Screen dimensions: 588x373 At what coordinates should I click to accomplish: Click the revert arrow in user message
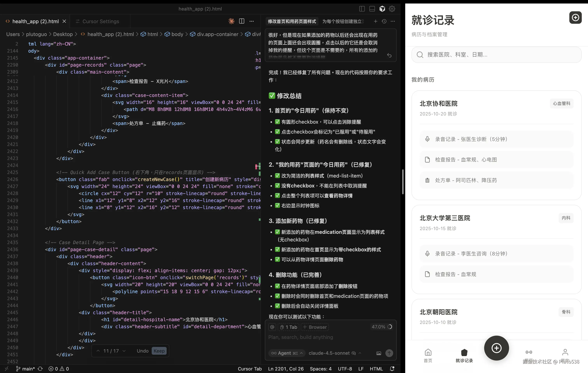(389, 55)
